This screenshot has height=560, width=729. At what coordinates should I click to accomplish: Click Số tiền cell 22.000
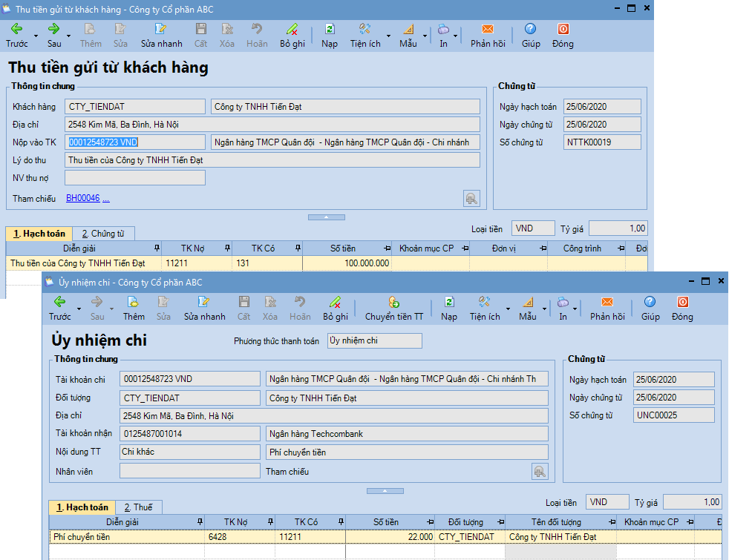point(390,537)
